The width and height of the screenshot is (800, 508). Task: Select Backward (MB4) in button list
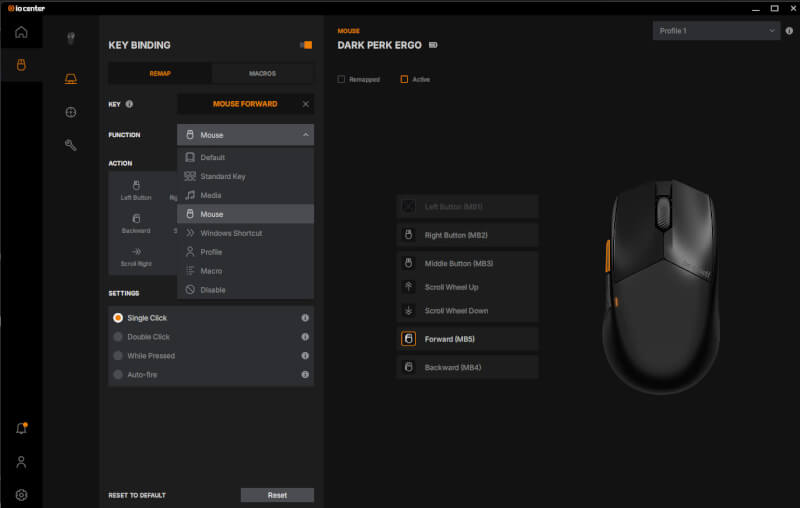(467, 367)
